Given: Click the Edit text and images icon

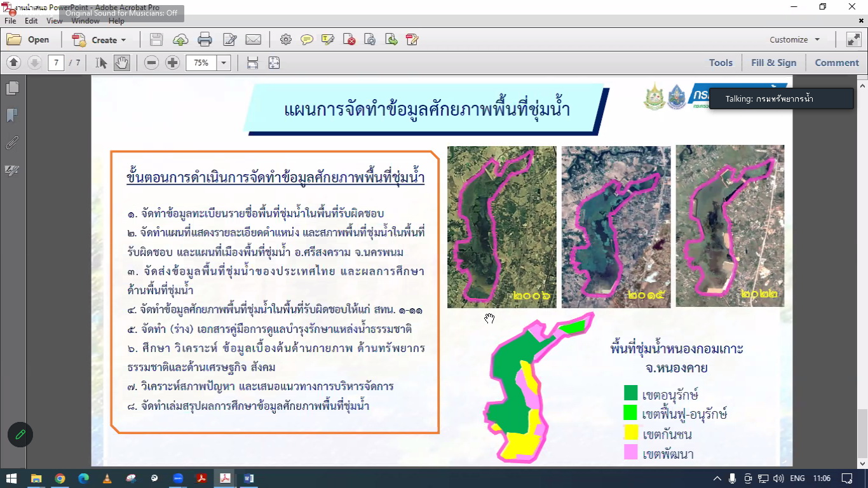Looking at the screenshot, I should [x=229, y=39].
